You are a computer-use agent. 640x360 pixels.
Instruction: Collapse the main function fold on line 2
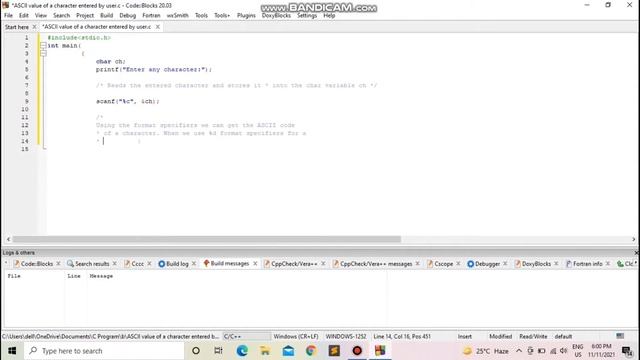point(43,46)
